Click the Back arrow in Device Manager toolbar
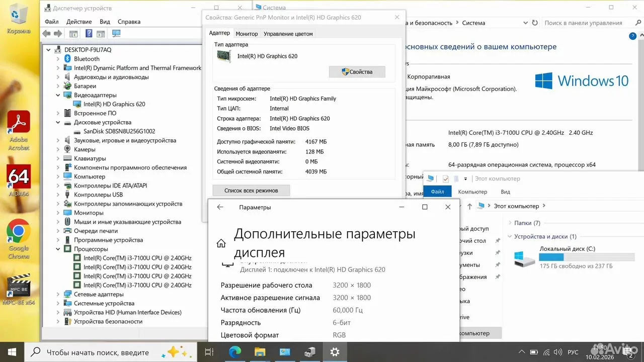 pos(47,34)
